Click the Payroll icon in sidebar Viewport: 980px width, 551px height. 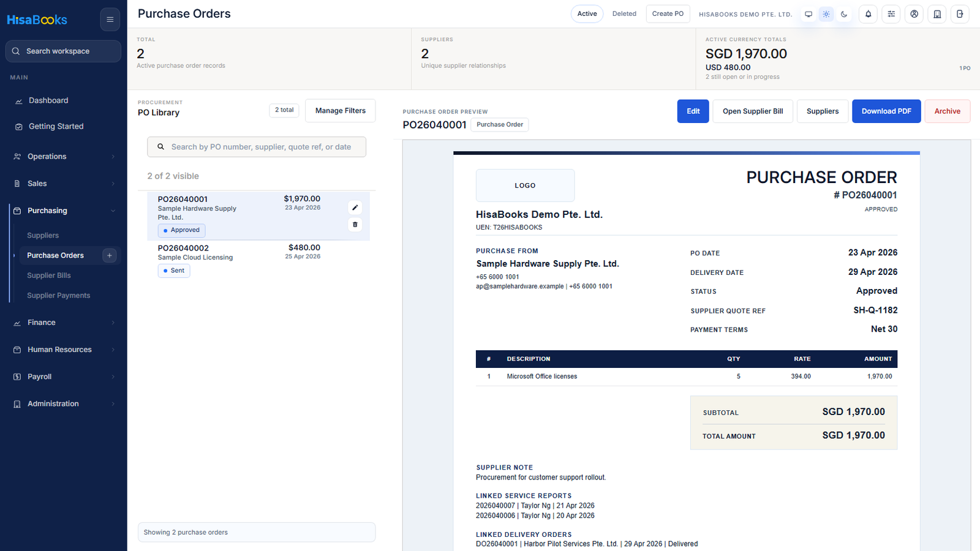tap(17, 377)
